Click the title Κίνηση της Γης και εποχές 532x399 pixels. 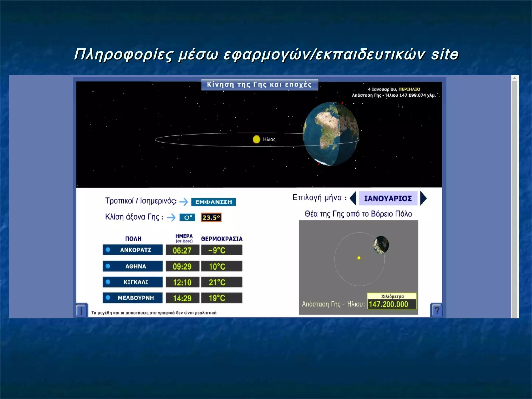(x=259, y=85)
